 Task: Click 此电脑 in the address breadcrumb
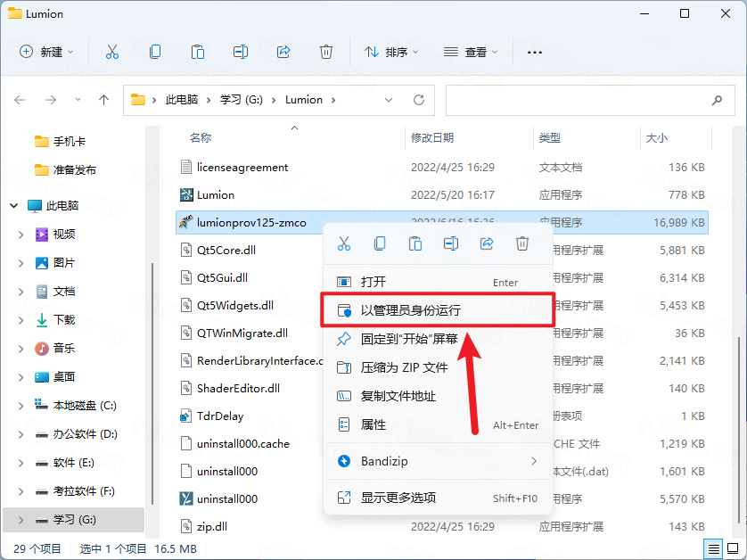182,100
